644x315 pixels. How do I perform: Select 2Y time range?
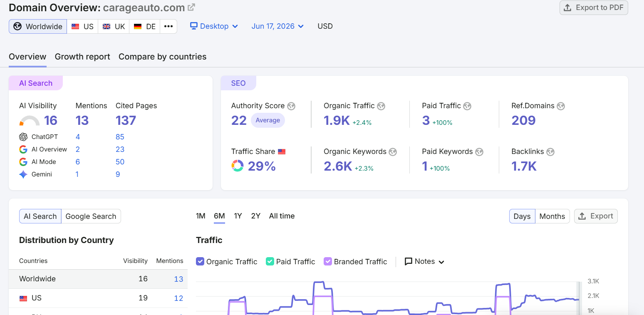(256, 216)
